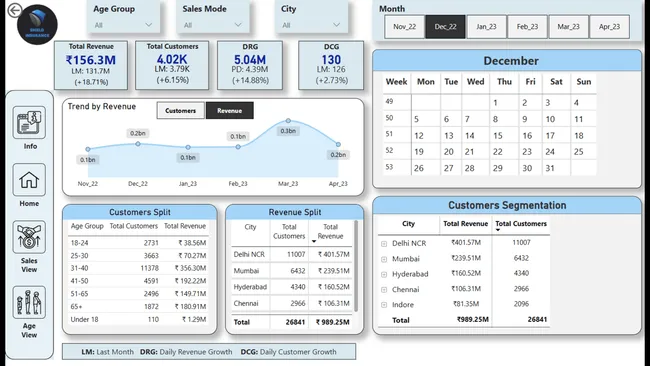Open the Age Group dropdown

click(123, 25)
